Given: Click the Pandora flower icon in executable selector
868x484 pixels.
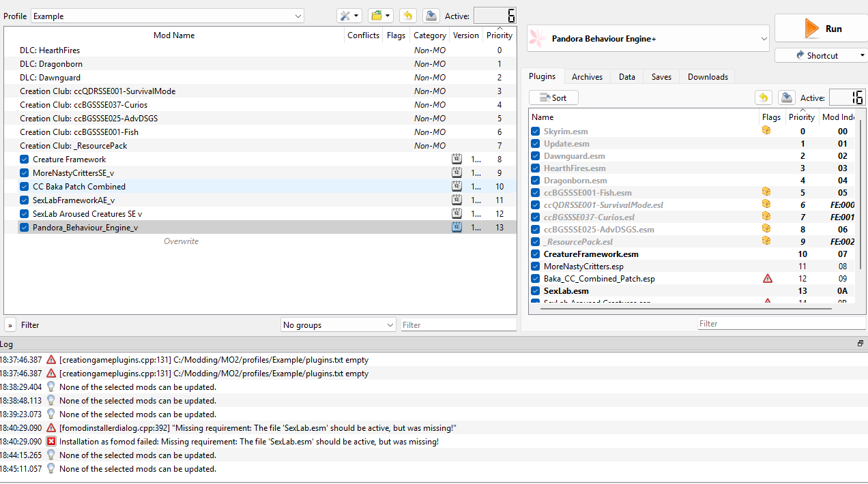Looking at the screenshot, I should [x=538, y=38].
